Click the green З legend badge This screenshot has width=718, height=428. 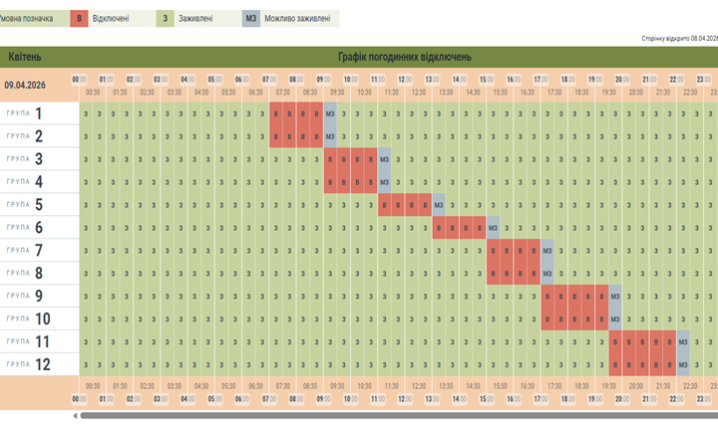click(164, 18)
